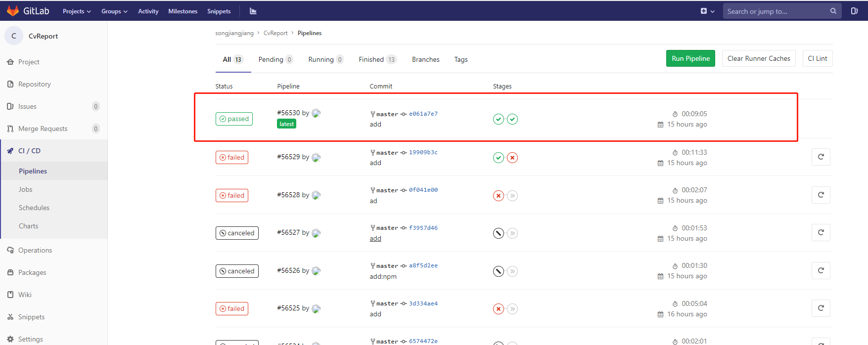This screenshot has height=345, width=868.
Task: Open the GitLab logo home link
Action: pyautogui.click(x=28, y=11)
